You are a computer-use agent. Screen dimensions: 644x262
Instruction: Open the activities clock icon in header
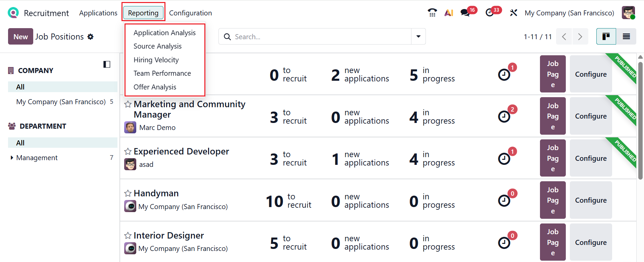point(490,13)
